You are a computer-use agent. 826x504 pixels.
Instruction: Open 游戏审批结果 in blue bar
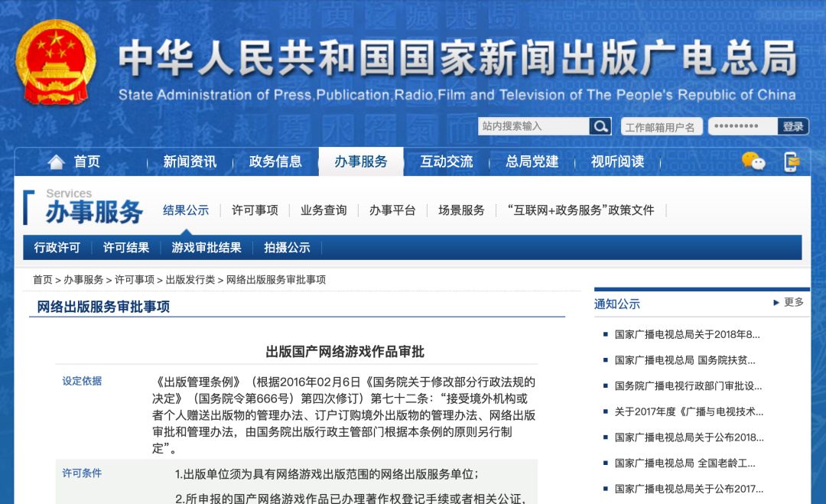[206, 248]
